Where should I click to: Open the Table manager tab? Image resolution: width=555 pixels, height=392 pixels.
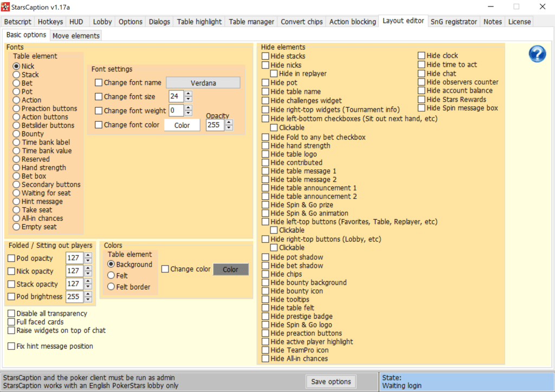click(x=251, y=22)
